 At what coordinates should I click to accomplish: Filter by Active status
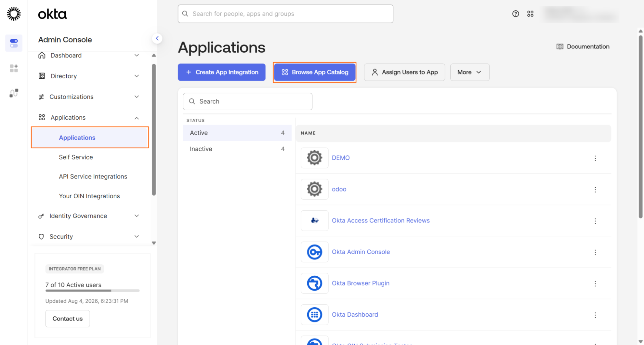[x=237, y=133]
